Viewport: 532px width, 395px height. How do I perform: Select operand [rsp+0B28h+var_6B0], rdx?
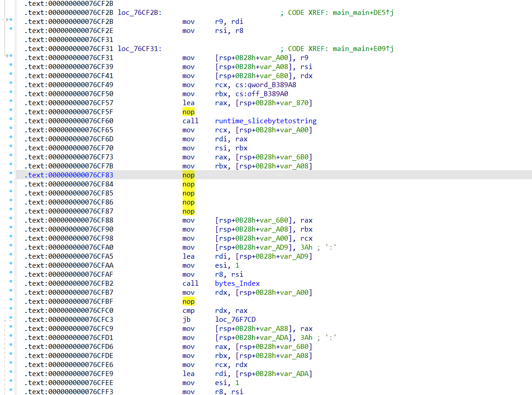(264, 76)
